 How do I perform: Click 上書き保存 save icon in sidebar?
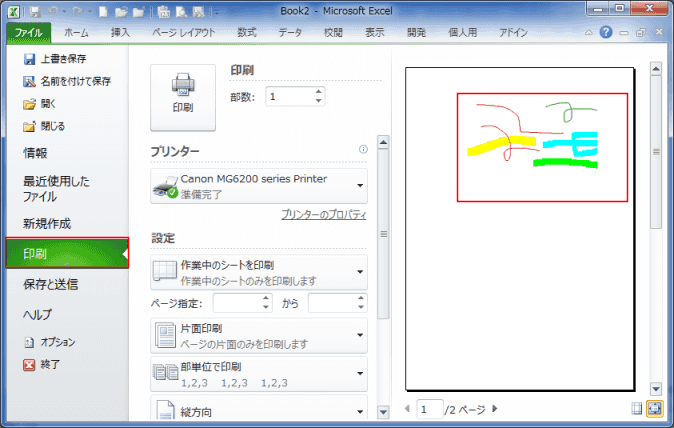point(55,59)
